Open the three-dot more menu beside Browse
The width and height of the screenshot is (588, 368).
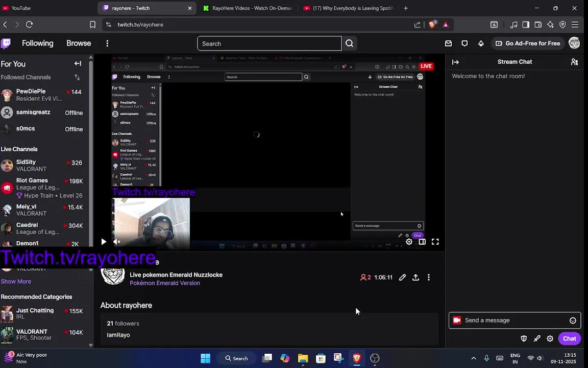[107, 43]
